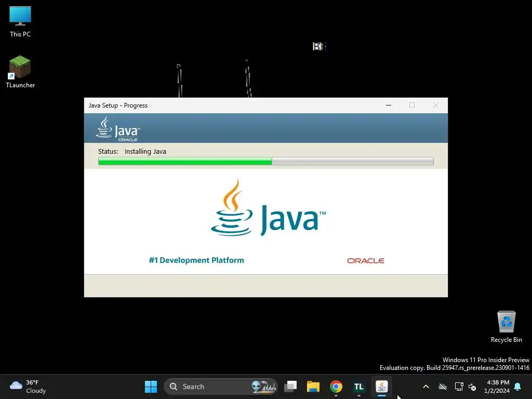Launch File Explorer from the taskbar

(x=313, y=387)
